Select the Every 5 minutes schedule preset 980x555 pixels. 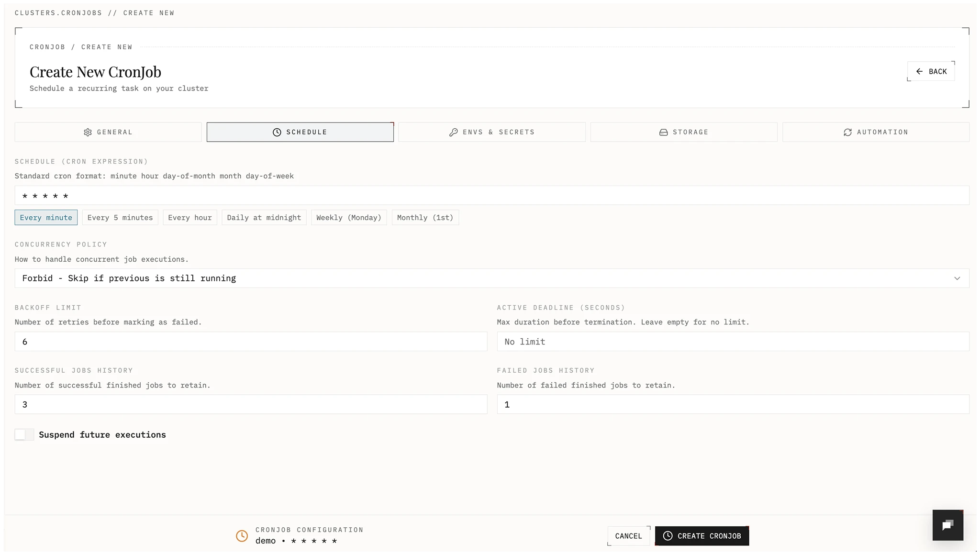point(120,217)
